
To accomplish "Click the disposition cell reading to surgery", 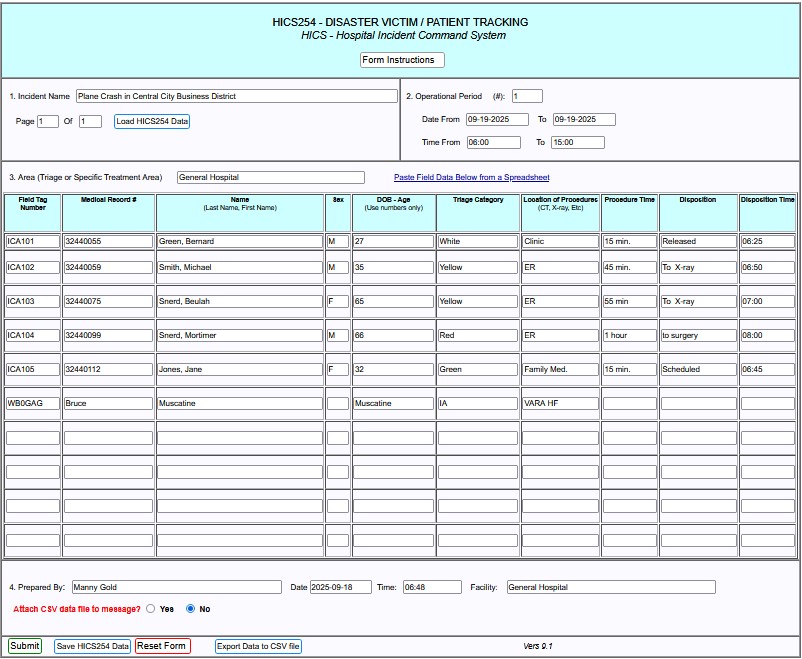I will (697, 336).
